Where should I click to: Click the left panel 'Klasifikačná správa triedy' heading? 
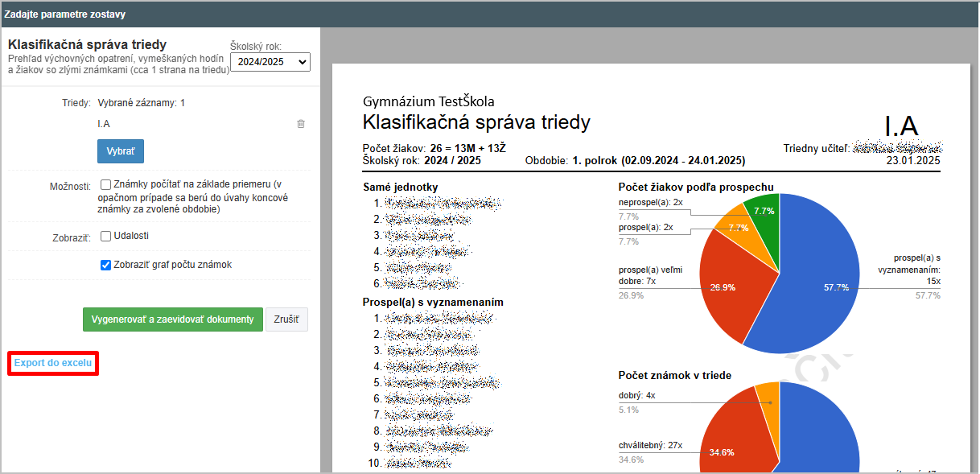(88, 45)
